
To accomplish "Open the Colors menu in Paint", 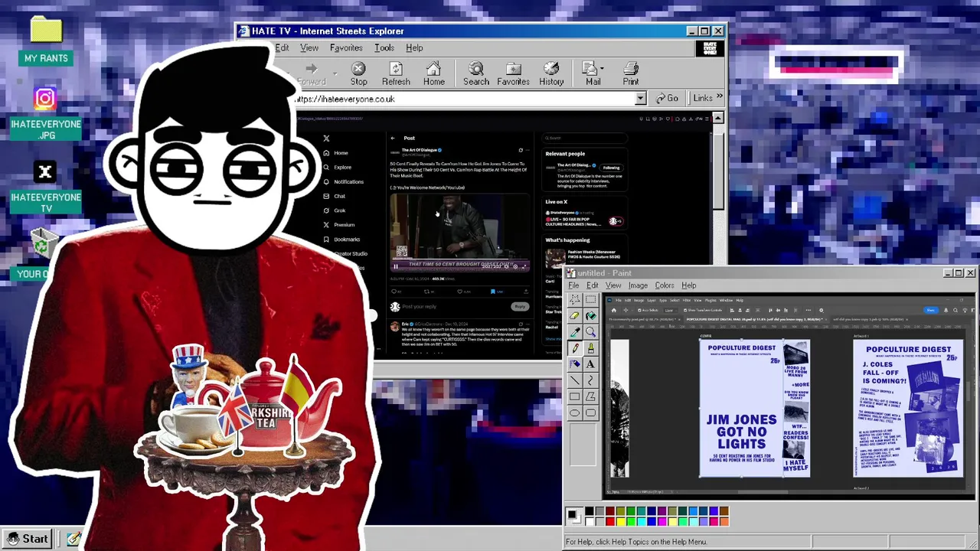I will coord(665,285).
